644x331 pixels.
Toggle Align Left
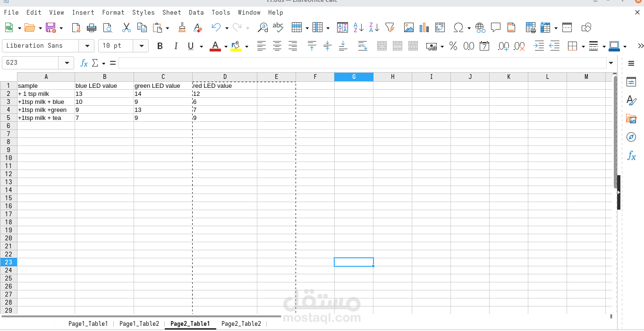tap(261, 46)
